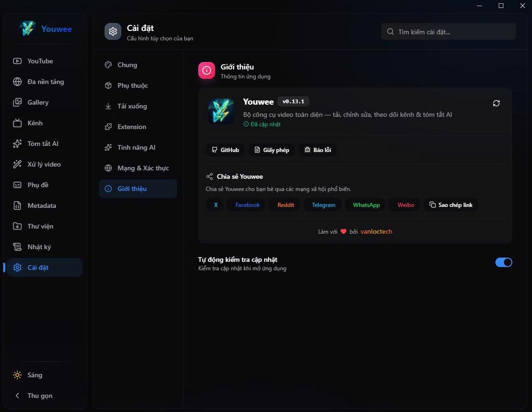The height and width of the screenshot is (412, 532).
Task: Click the info icon beside Giới thiệu tab
Action: click(108, 189)
